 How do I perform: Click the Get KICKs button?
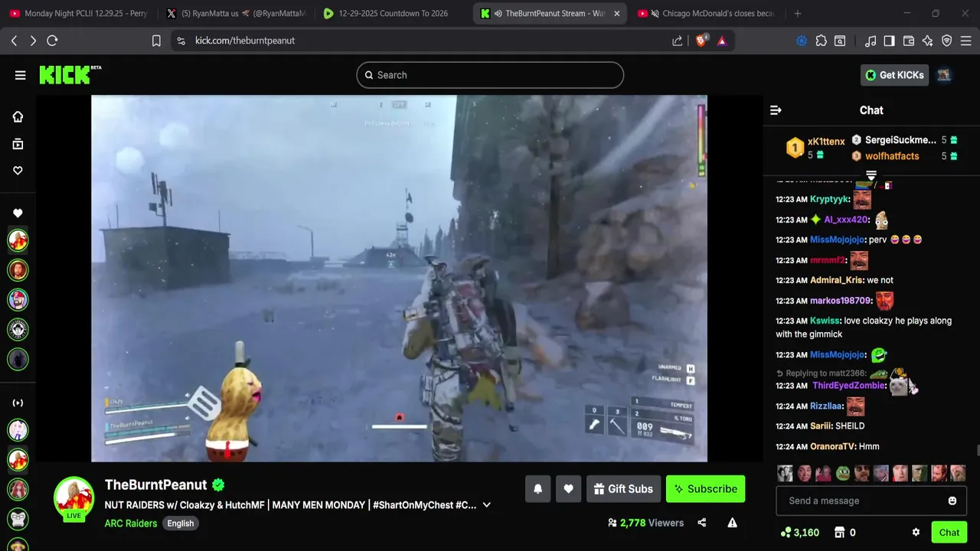[x=894, y=75]
